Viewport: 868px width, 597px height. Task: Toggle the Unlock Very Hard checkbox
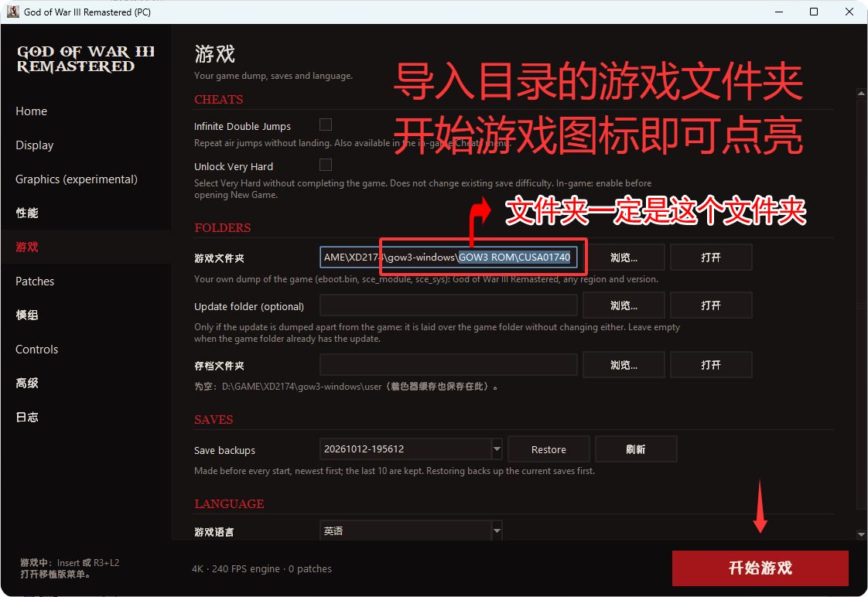click(x=326, y=165)
